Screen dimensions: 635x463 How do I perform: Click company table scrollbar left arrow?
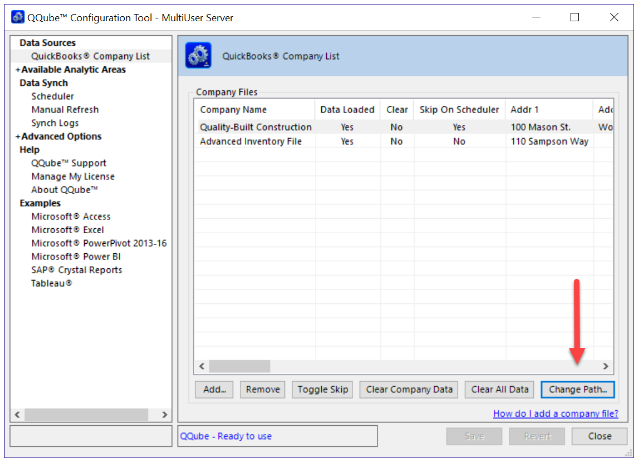(202, 366)
